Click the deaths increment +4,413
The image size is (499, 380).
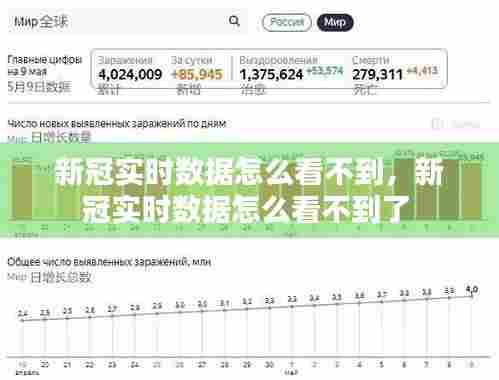(x=422, y=71)
